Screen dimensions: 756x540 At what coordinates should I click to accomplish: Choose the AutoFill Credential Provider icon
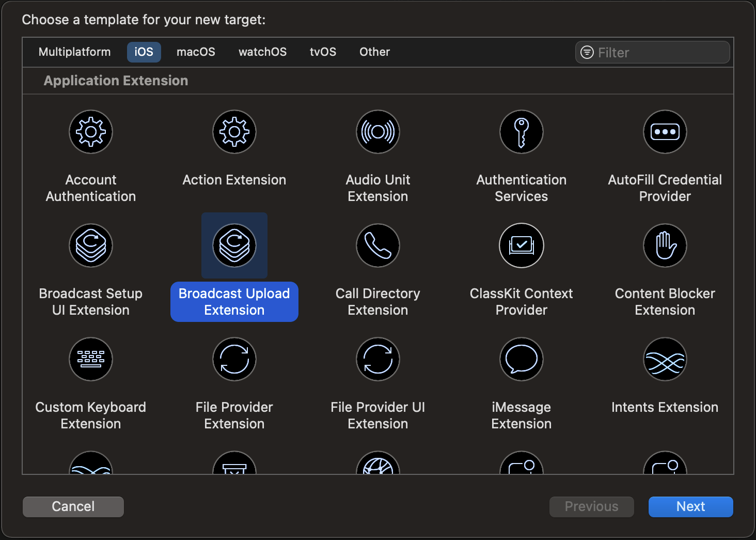(665, 132)
